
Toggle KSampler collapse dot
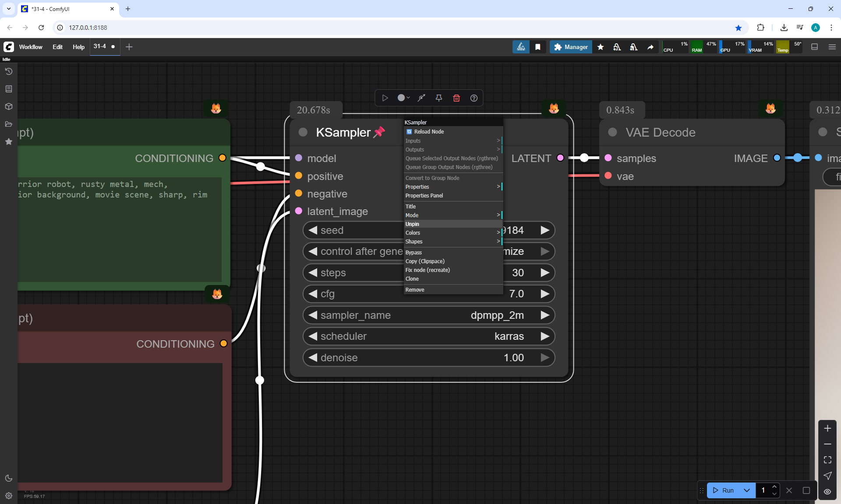(303, 132)
